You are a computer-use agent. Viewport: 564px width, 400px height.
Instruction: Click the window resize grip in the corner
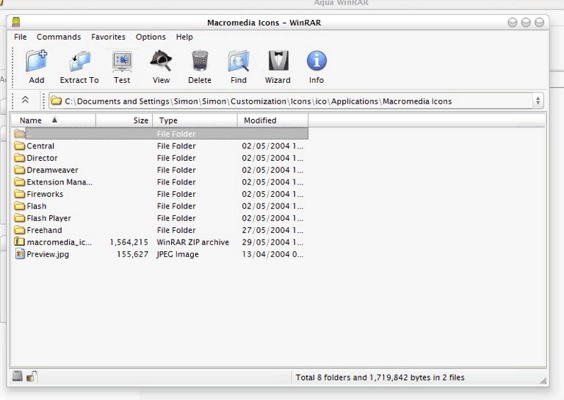[543, 381]
